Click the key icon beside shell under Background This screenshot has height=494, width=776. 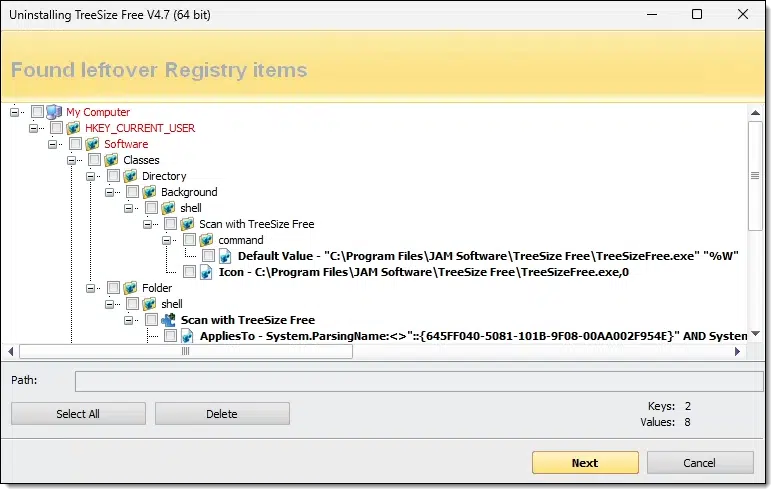tap(168, 208)
